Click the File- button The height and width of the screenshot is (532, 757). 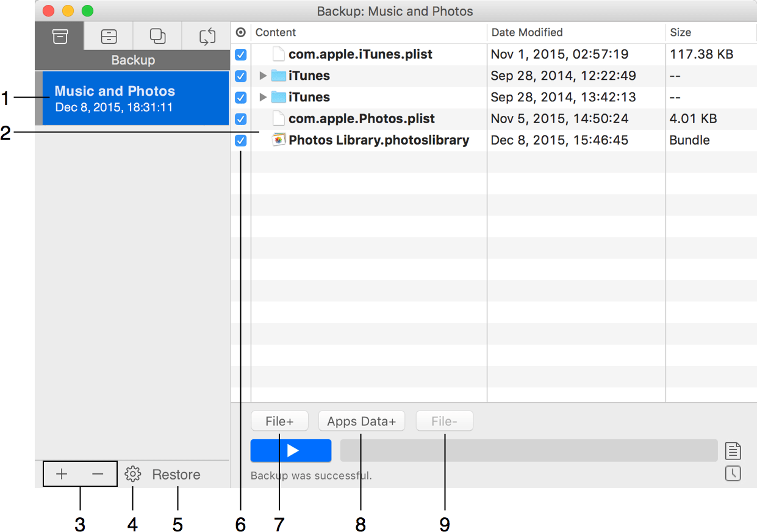click(x=444, y=421)
